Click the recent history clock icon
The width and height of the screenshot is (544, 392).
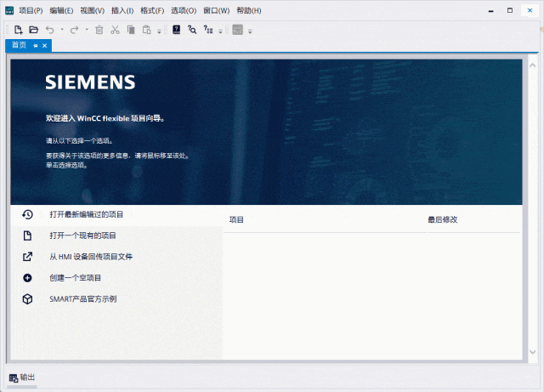(27, 214)
